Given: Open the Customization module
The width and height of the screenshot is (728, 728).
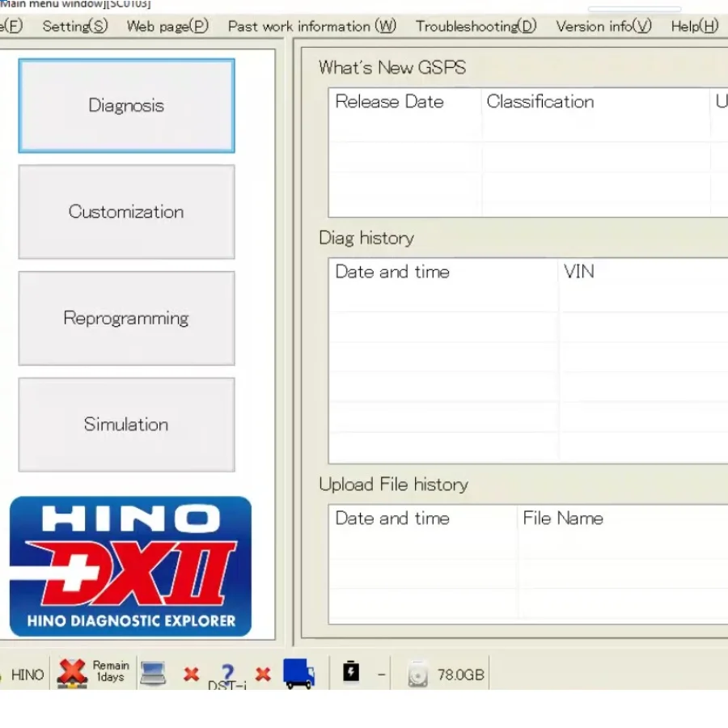Looking at the screenshot, I should tap(126, 212).
